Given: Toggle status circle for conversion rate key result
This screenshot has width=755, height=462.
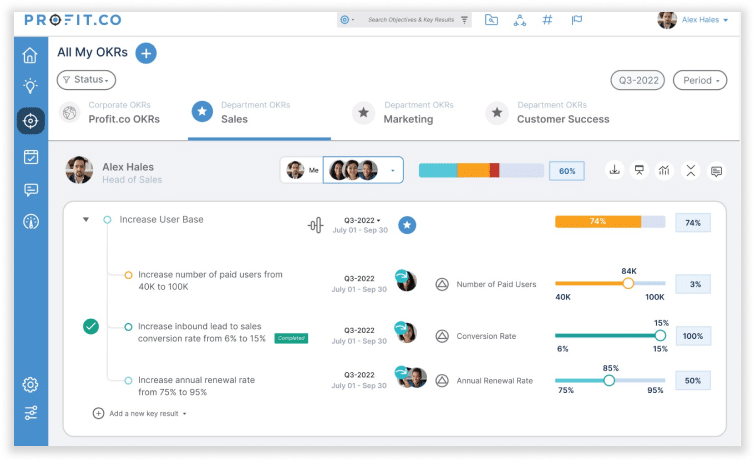Looking at the screenshot, I should coord(128,327).
